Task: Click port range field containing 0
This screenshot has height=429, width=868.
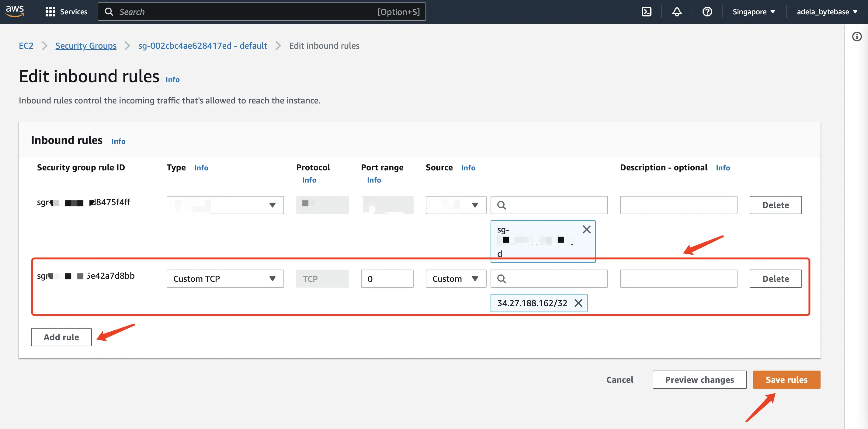Action: [387, 279]
